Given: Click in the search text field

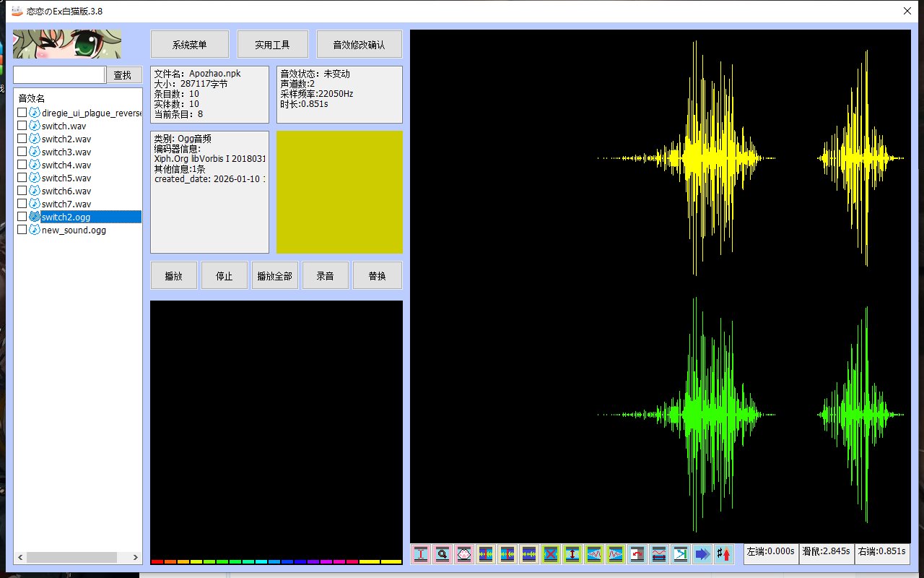Looking at the screenshot, I should 59,75.
